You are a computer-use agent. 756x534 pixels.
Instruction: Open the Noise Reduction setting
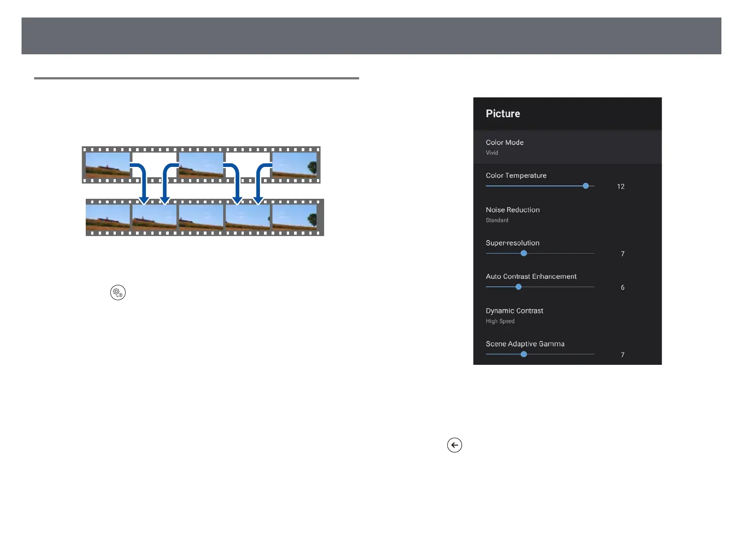click(x=567, y=214)
